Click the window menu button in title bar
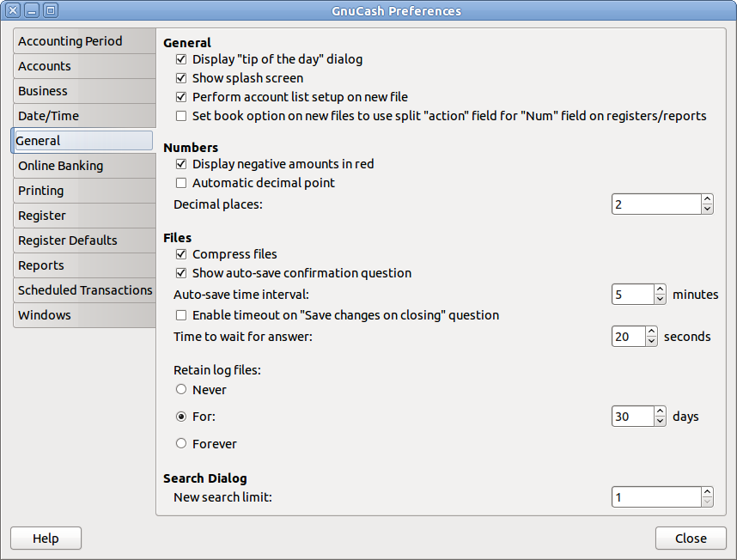The height and width of the screenshot is (560, 737). (x=51, y=11)
